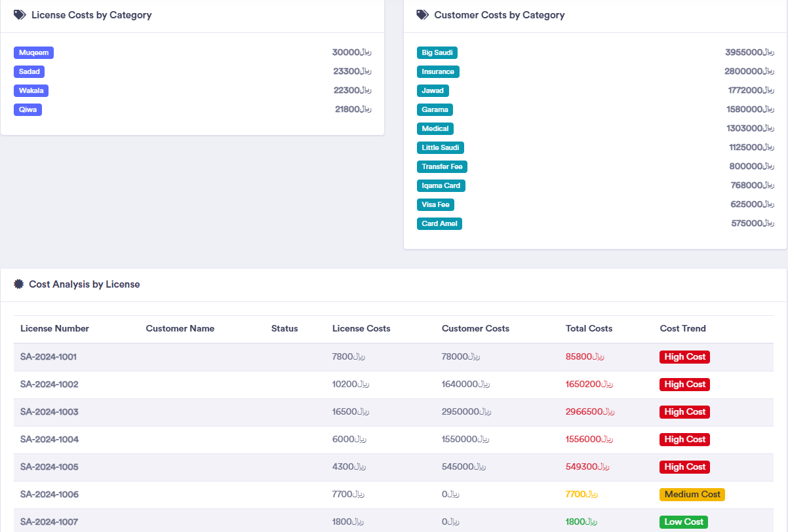Image resolution: width=788 pixels, height=532 pixels.
Task: Click total cost 85800 for SA-2024-1001
Action: 585,357
